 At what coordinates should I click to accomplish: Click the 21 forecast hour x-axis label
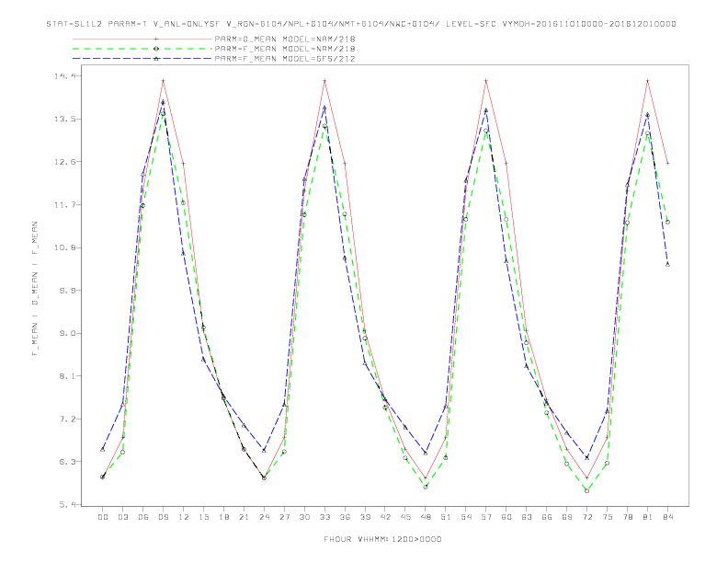point(244,517)
